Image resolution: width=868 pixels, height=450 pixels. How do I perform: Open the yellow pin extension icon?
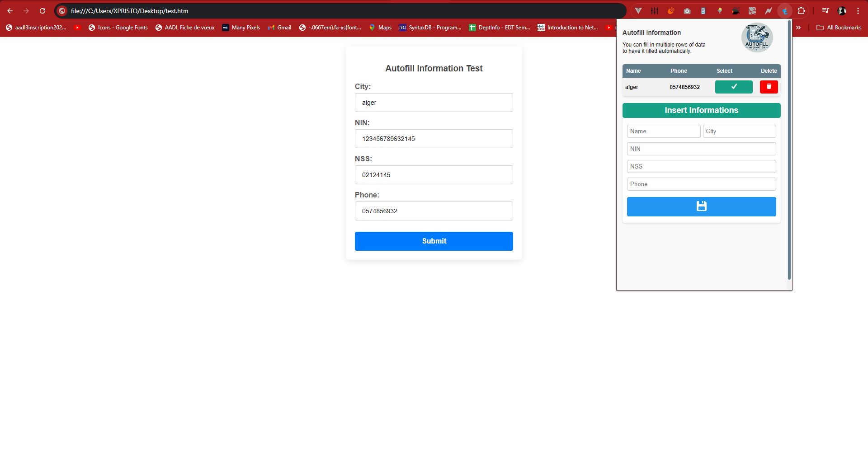tap(720, 11)
